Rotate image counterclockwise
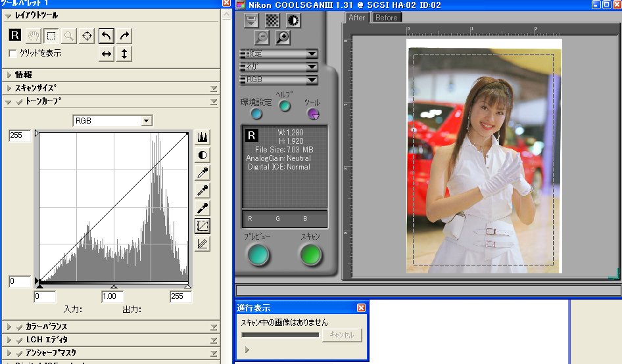This screenshot has height=364, width=622. click(106, 35)
